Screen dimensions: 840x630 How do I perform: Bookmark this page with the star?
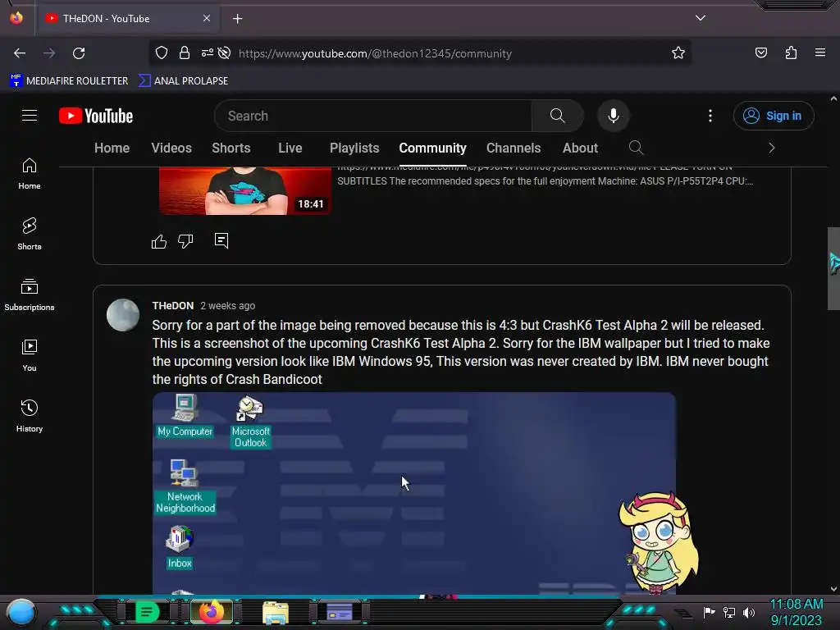678,53
